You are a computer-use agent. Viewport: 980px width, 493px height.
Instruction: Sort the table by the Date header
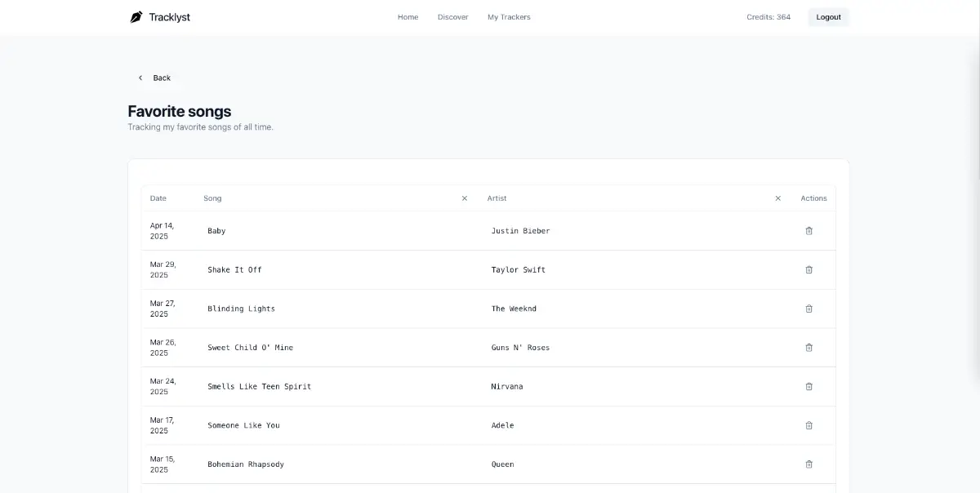coord(158,198)
